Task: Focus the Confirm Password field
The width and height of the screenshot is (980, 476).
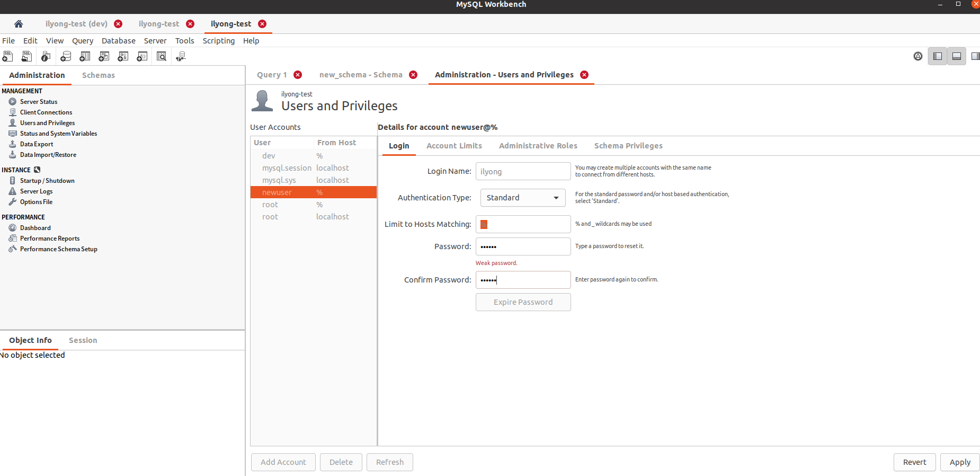Action: [x=523, y=280]
